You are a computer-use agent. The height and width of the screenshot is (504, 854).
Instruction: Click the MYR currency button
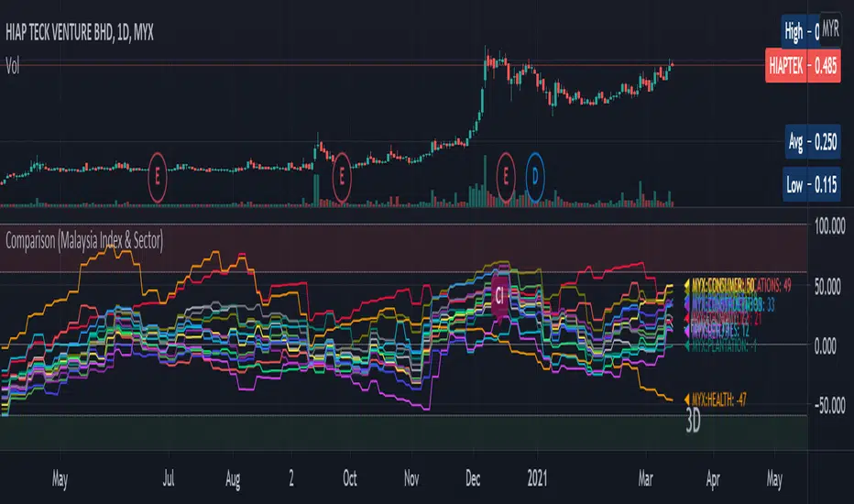point(830,28)
